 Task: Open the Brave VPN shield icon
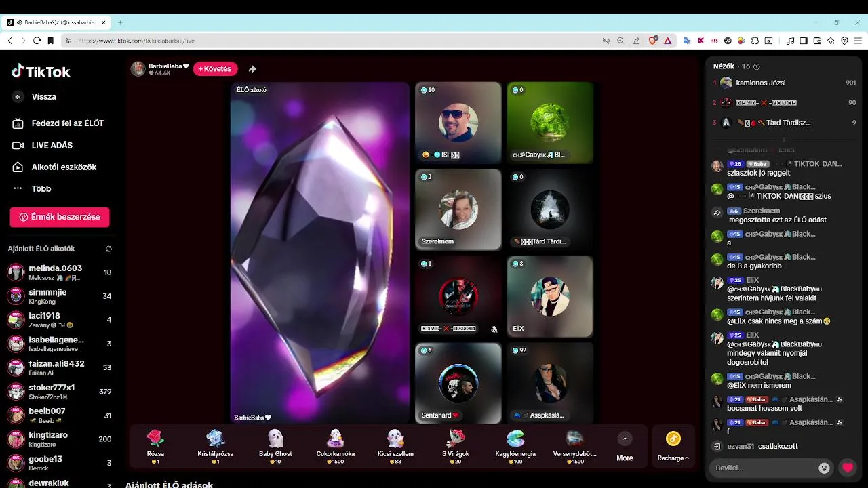(844, 41)
